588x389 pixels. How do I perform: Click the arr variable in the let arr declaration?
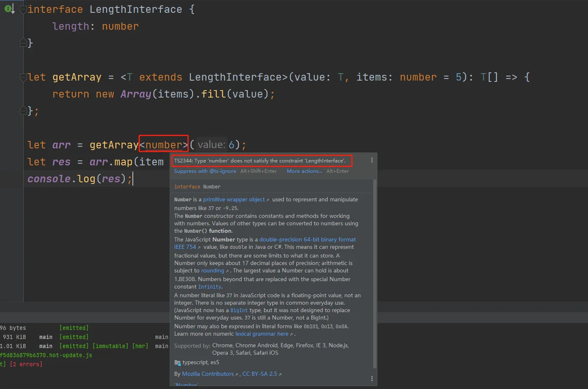[61, 145]
